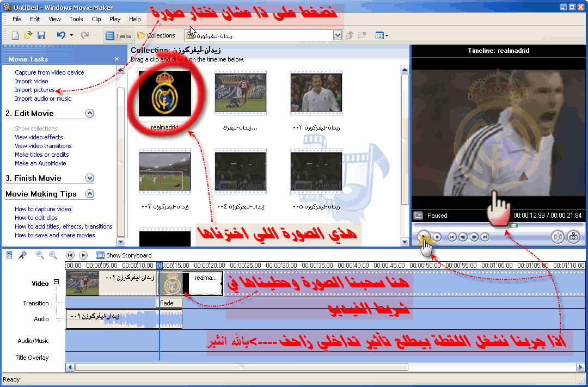Open an existing project with the folder icon
The height and width of the screenshot is (387, 588).
(28, 35)
